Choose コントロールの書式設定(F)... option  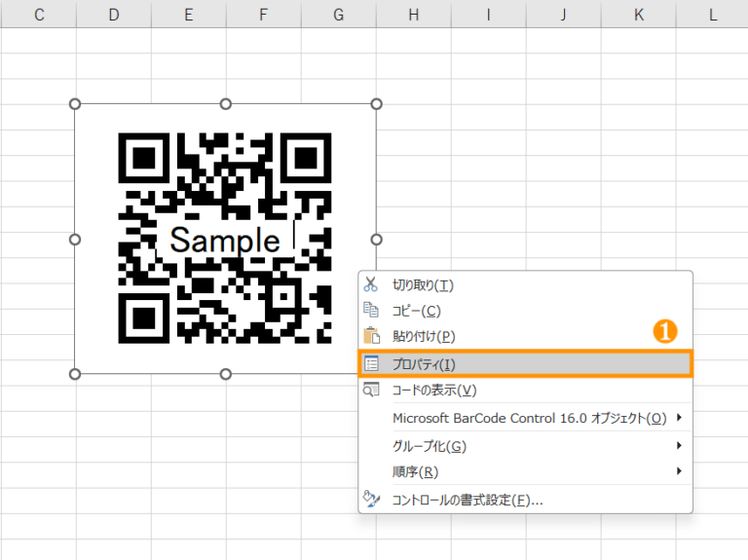tap(467, 500)
